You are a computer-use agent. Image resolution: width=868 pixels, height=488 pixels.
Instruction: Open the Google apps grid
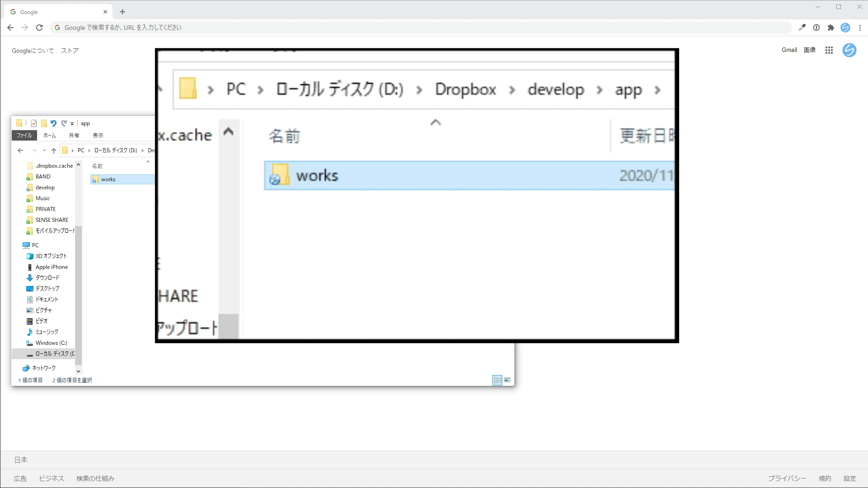(829, 50)
